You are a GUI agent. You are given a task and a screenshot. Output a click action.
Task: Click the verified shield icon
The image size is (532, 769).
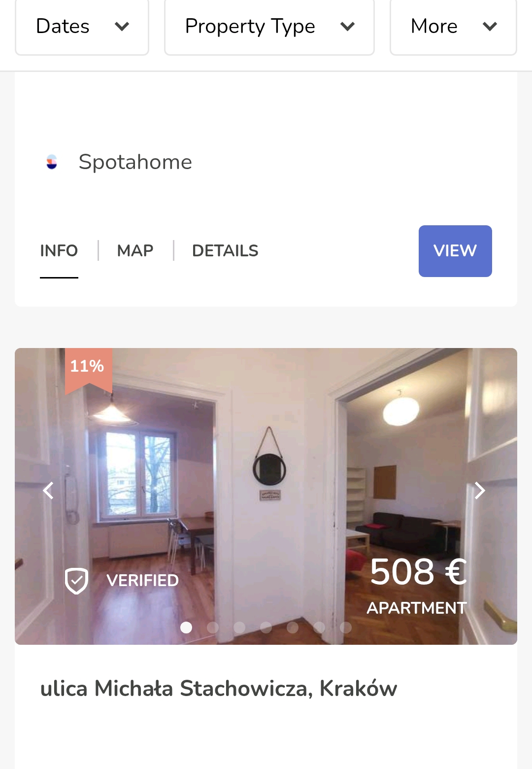[76, 581]
